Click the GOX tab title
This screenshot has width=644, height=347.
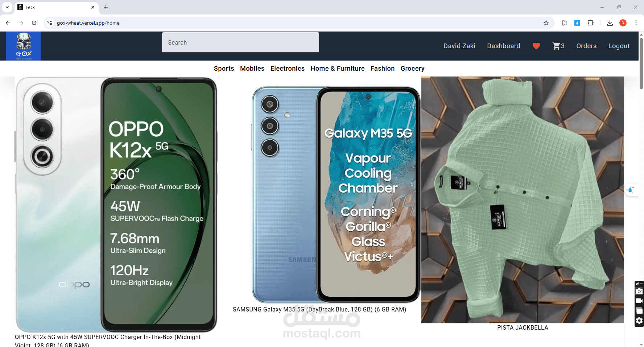pyautogui.click(x=30, y=7)
